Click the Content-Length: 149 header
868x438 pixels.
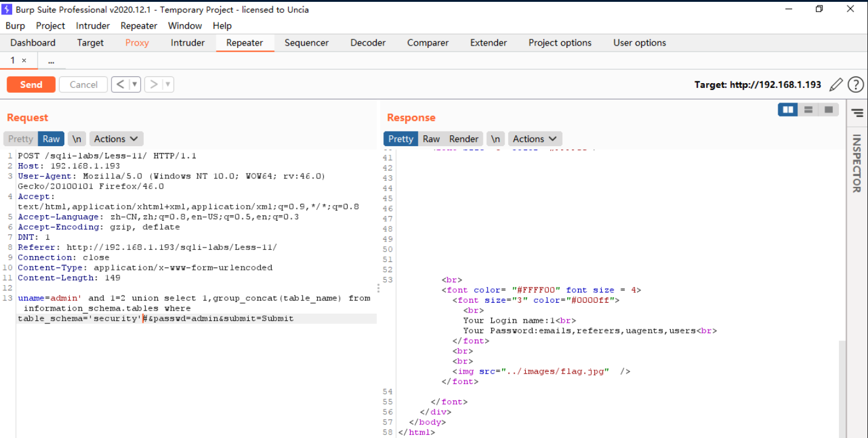(x=69, y=278)
